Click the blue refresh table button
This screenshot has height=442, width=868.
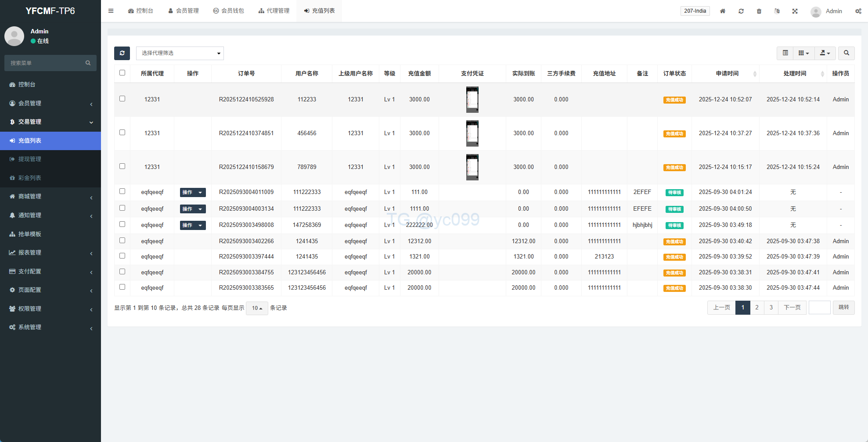pos(122,53)
